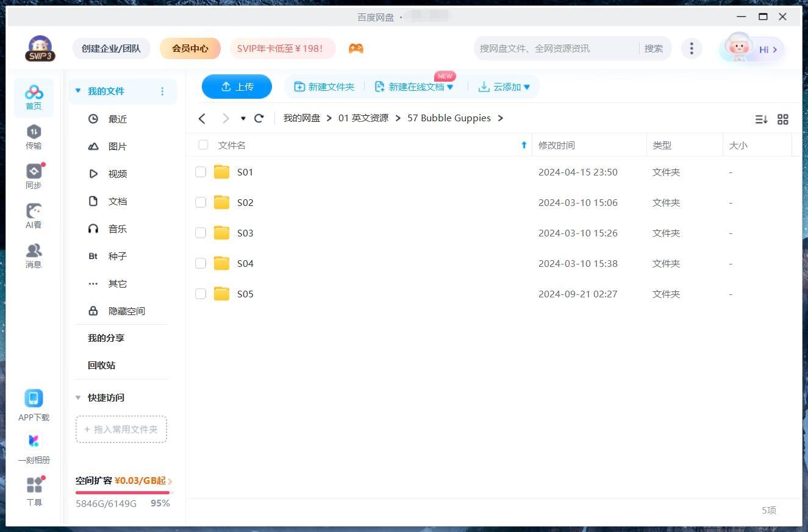Screen dimensions: 808x532
Task: Click the 会员中心 button
Action: pos(190,49)
